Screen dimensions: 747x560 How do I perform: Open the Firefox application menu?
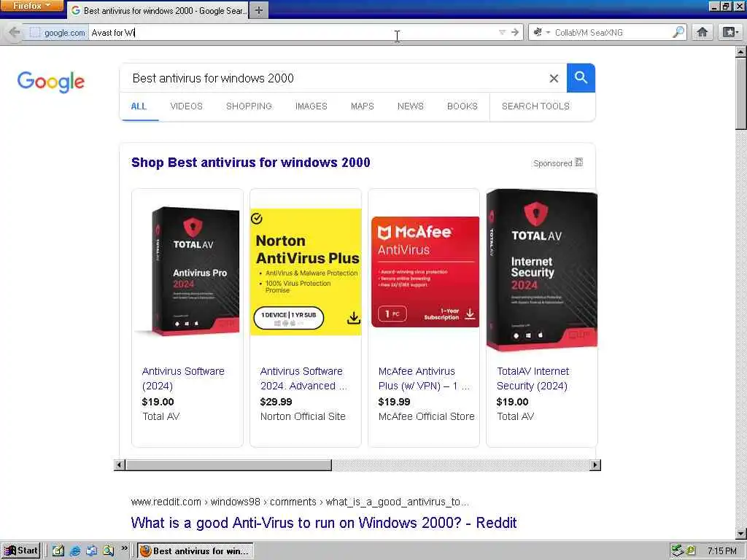coord(31,6)
